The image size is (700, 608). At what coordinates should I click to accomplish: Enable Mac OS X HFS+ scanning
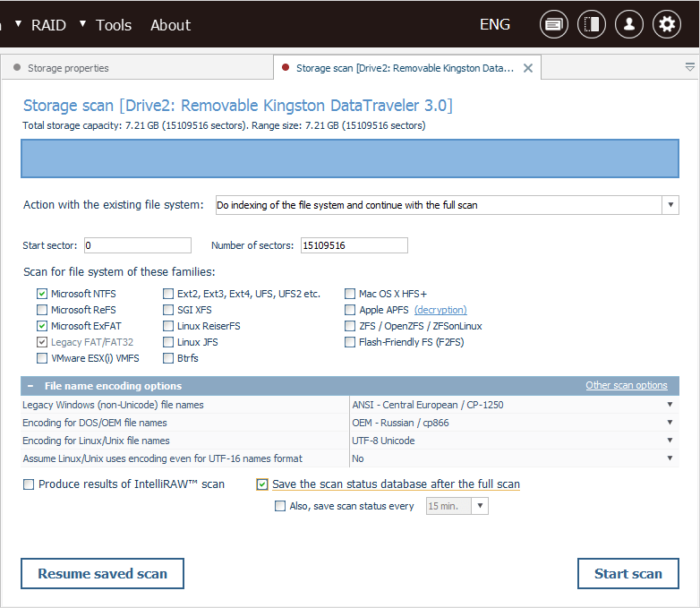pyautogui.click(x=350, y=294)
